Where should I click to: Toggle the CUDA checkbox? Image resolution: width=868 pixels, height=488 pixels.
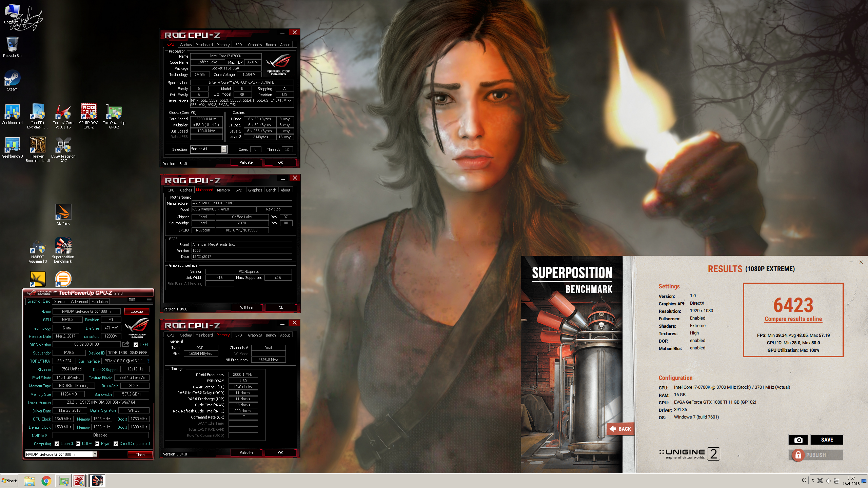tap(78, 444)
